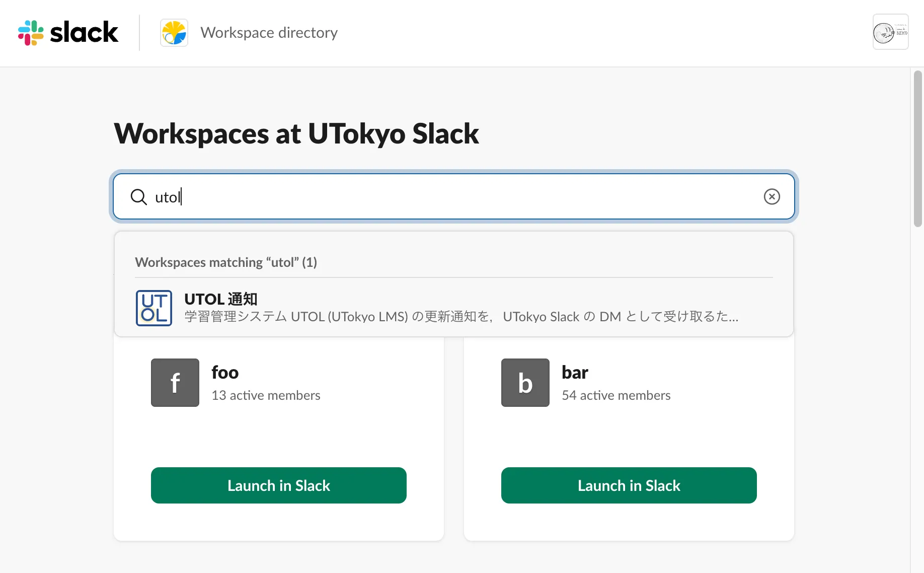Open the Workspace directory header link

coord(269,33)
